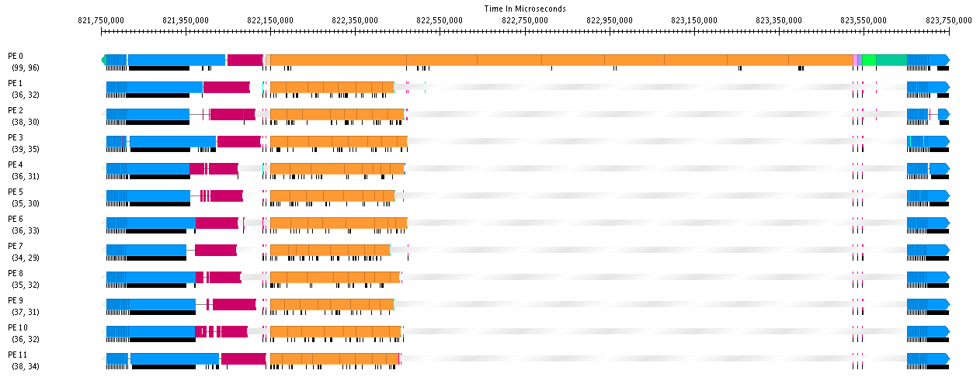Select the 'PE 6' row label
The width and height of the screenshot is (980, 391).
point(16,219)
